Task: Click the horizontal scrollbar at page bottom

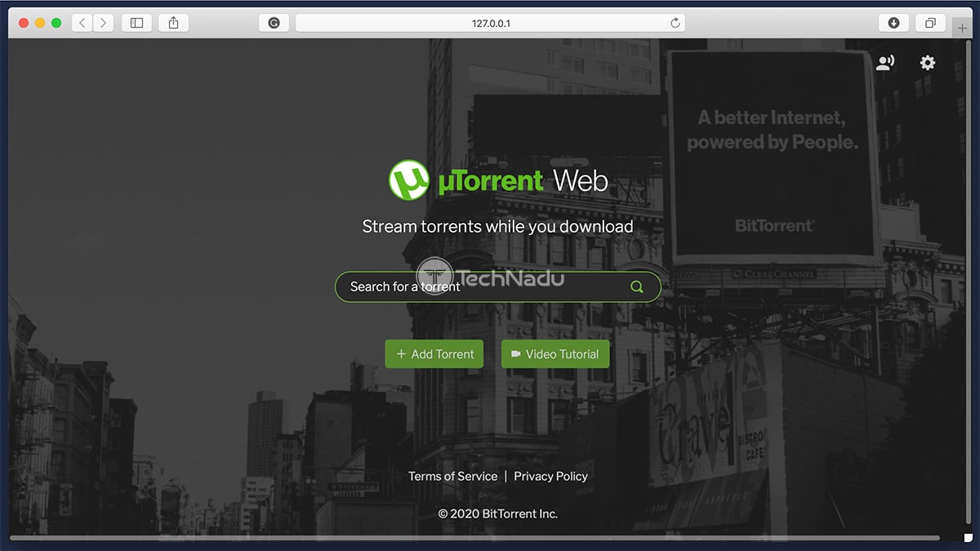Action: tap(474, 538)
